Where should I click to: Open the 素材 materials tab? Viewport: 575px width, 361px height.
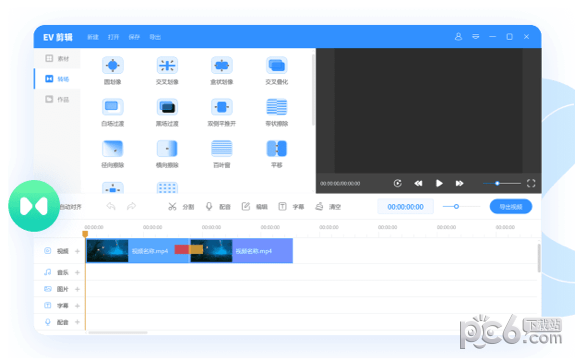coord(57,58)
